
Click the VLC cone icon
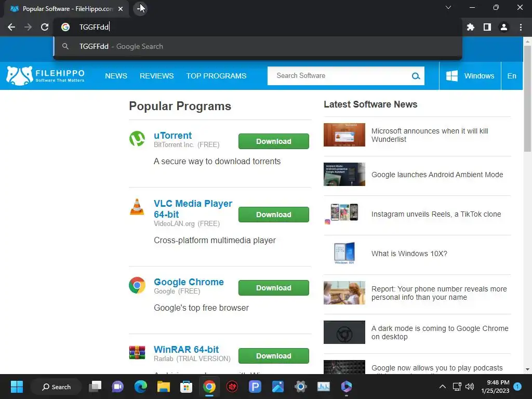click(137, 207)
